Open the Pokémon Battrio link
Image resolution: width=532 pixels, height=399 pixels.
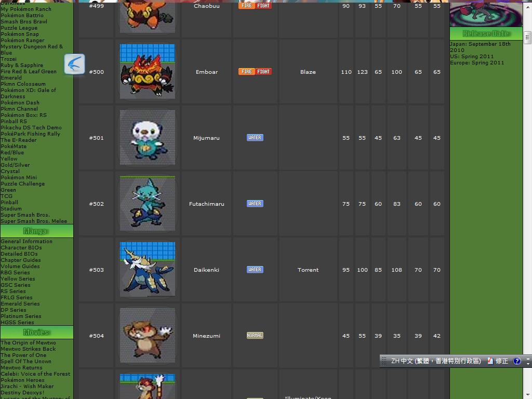[x=22, y=15]
